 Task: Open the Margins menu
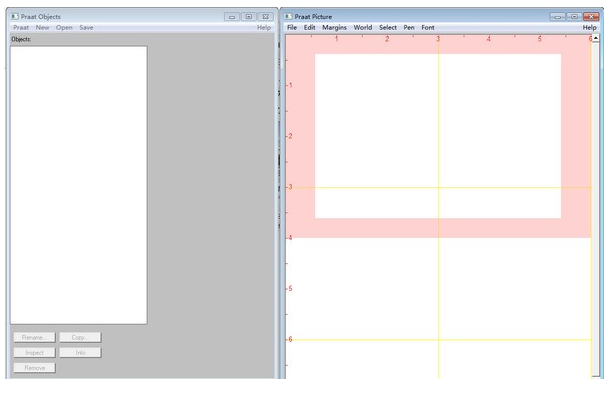(x=334, y=27)
